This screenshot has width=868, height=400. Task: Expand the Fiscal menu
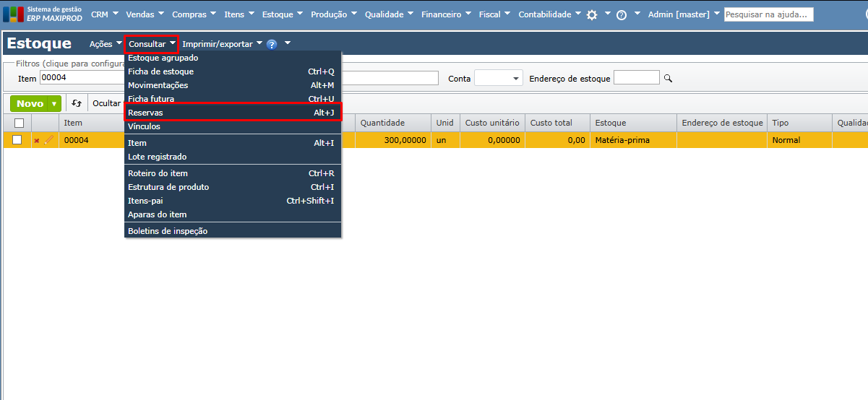pos(495,14)
